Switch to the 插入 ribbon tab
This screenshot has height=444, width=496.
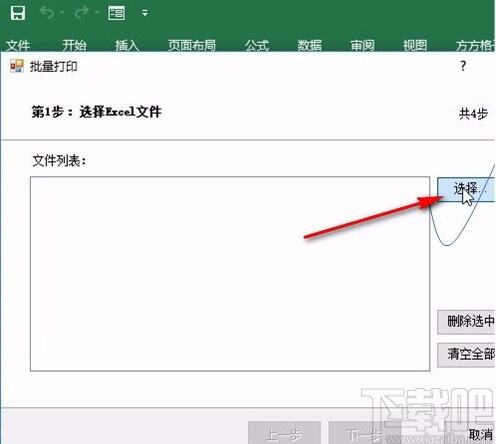point(127,45)
